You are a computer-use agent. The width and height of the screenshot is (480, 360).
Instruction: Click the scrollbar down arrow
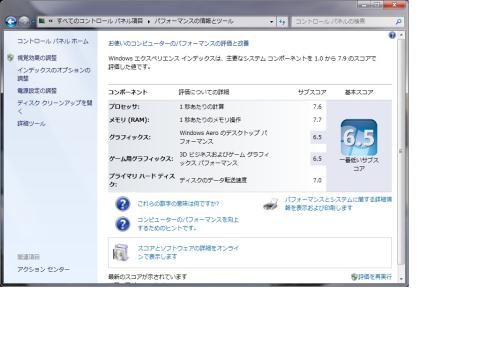click(x=401, y=278)
